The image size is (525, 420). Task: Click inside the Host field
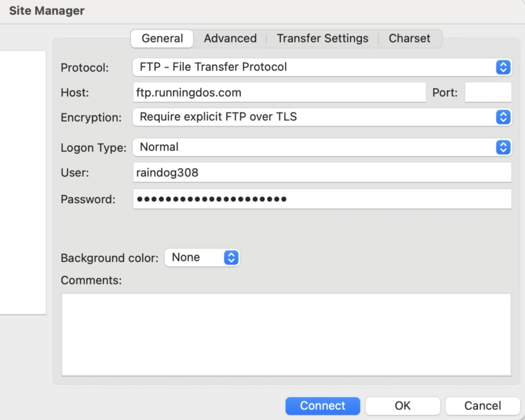(279, 92)
